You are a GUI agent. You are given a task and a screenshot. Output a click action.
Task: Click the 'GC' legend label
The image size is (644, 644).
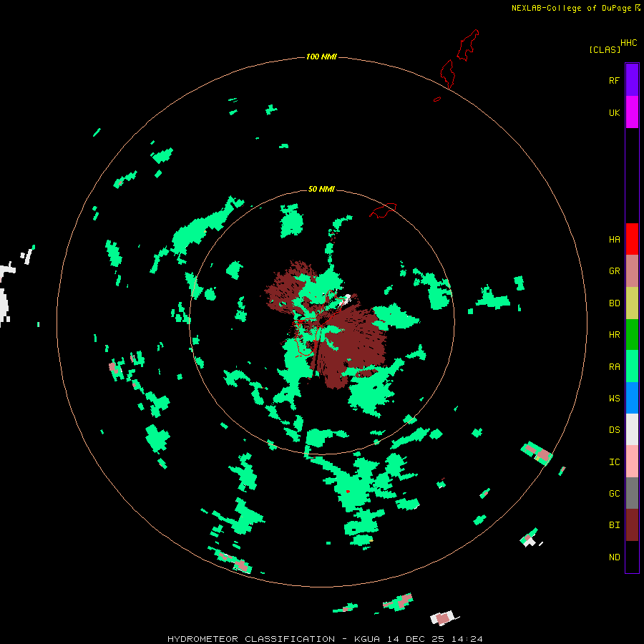click(x=614, y=493)
